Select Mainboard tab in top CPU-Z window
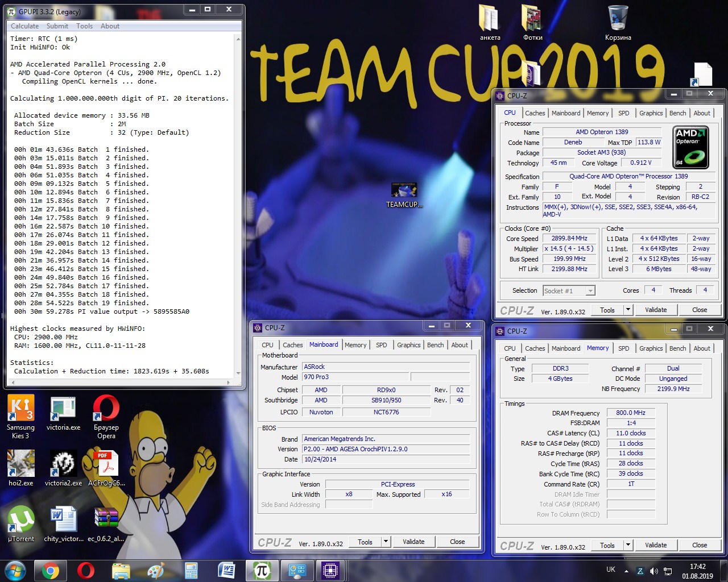 click(566, 113)
